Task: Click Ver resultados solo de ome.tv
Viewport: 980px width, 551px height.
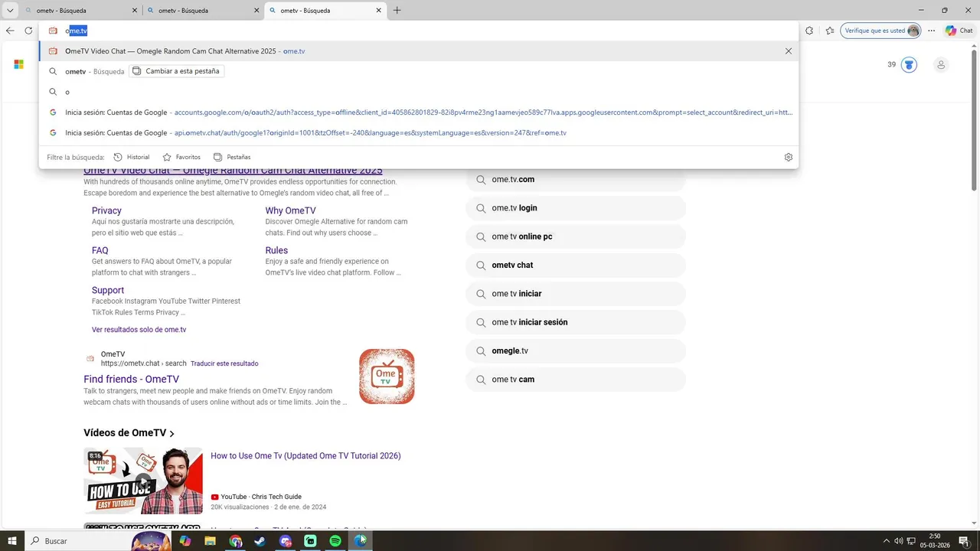Action: point(139,330)
